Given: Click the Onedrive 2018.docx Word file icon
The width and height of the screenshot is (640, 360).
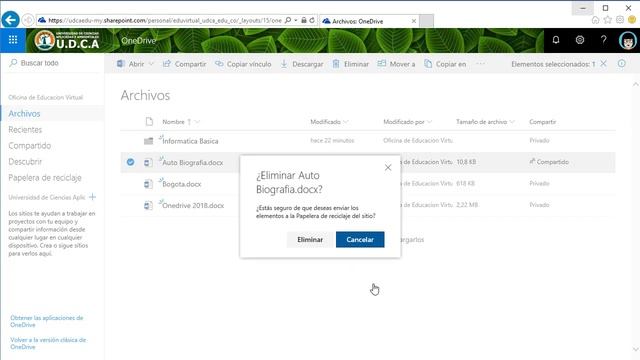Looking at the screenshot, I should [x=148, y=205].
